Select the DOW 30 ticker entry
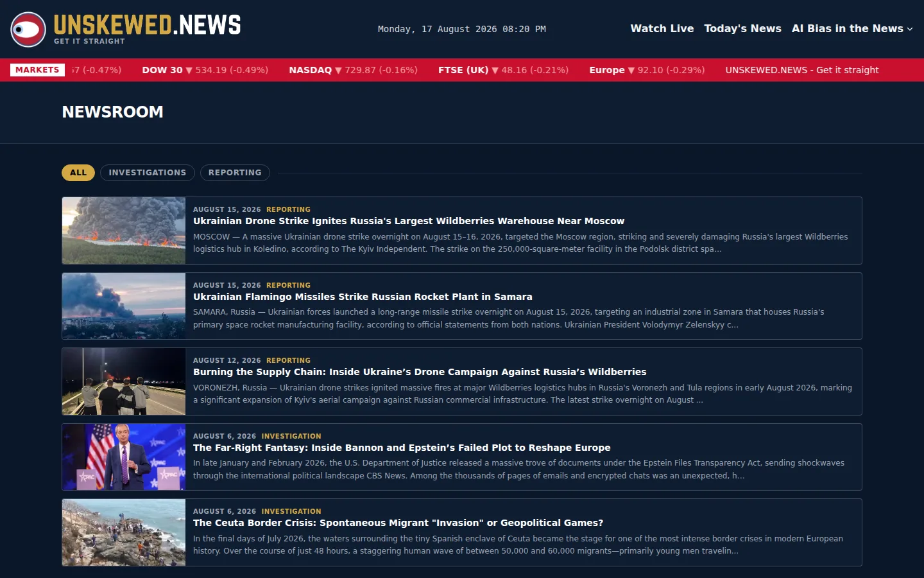The width and height of the screenshot is (924, 578). (205, 70)
